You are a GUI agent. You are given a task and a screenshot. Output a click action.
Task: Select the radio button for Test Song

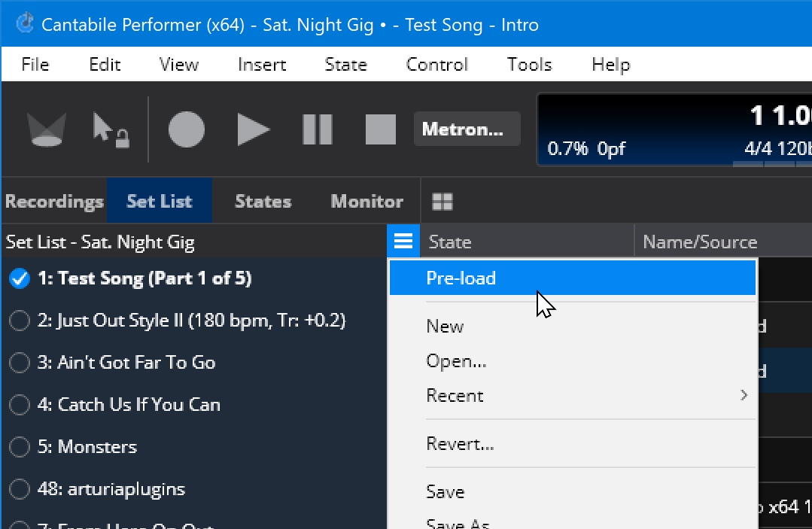19,278
